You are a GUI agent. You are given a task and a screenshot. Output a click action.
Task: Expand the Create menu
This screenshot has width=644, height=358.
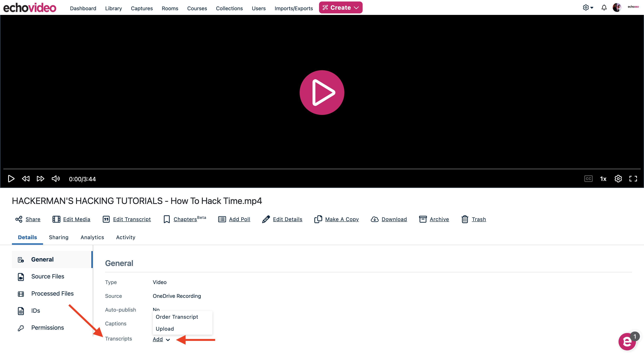[x=340, y=7]
